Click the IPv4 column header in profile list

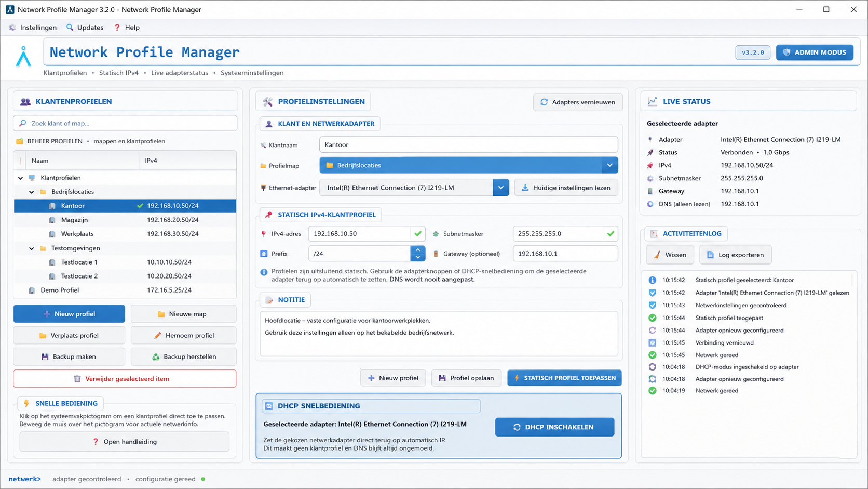187,161
